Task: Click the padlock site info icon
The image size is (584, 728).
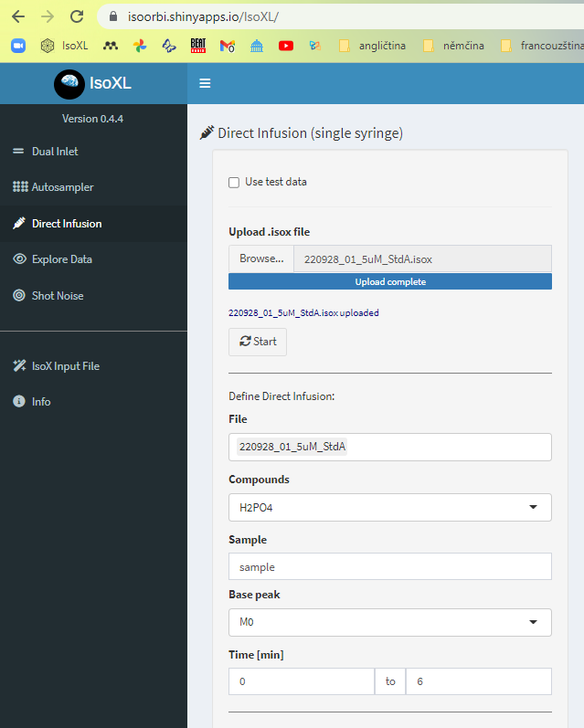Action: tap(113, 16)
